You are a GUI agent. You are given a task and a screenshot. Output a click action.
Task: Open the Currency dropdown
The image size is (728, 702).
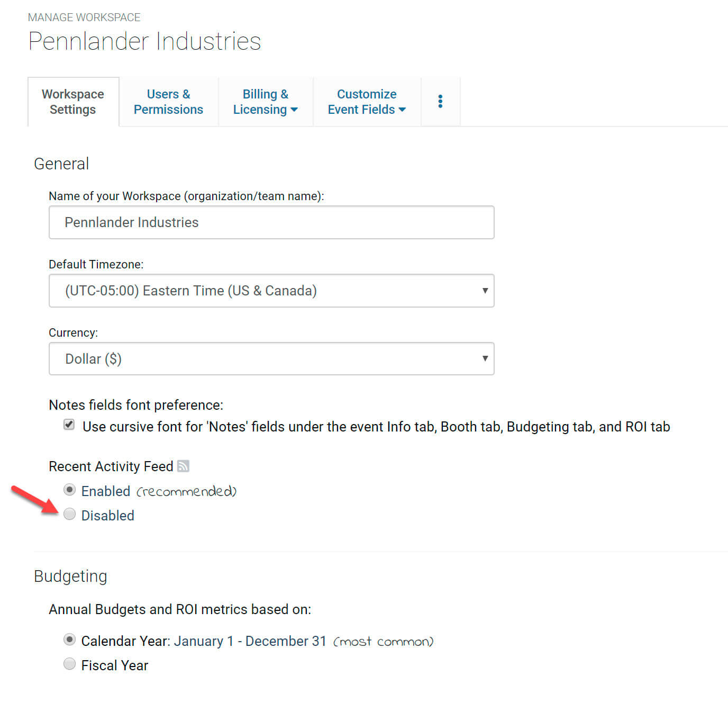(271, 359)
